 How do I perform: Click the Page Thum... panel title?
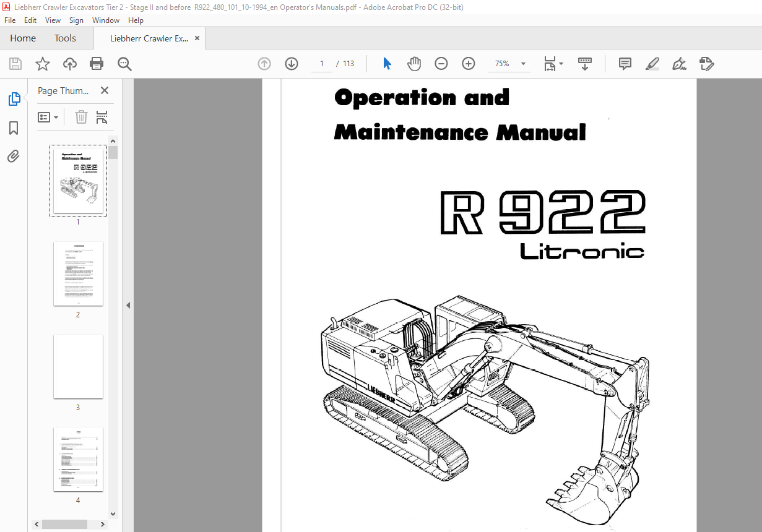(63, 91)
